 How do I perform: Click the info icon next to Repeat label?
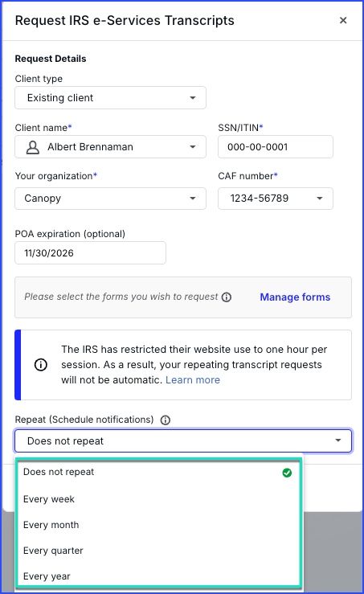click(x=166, y=420)
